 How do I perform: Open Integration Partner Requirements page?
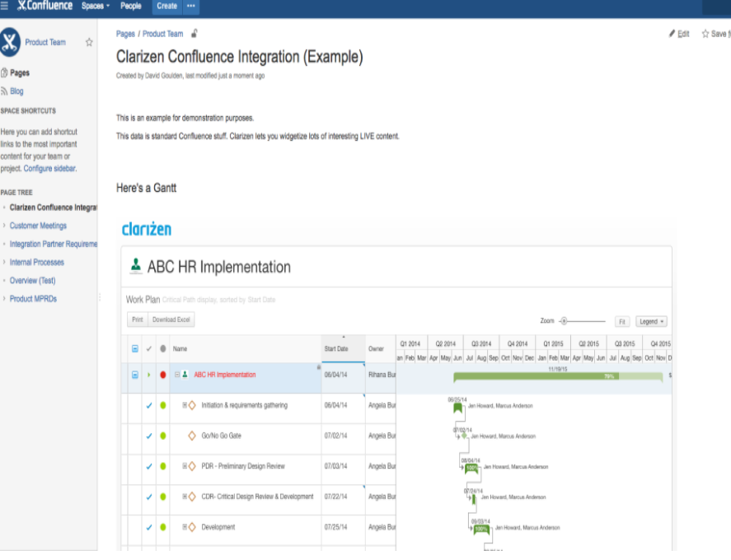53,244
